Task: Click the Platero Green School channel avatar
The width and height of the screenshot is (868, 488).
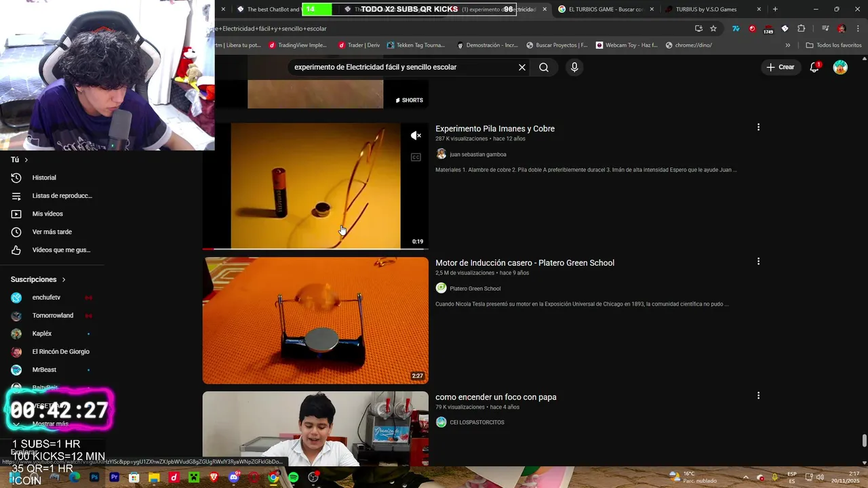Action: coord(441,288)
